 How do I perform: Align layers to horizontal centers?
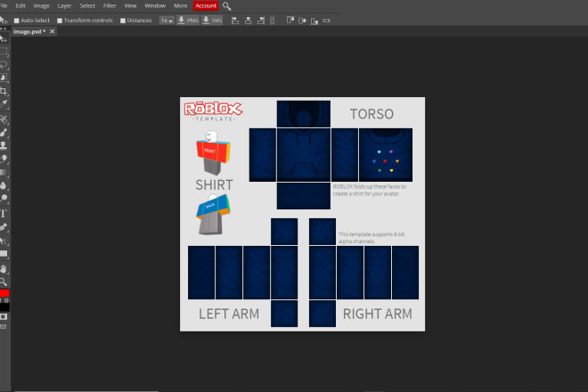[x=248, y=20]
